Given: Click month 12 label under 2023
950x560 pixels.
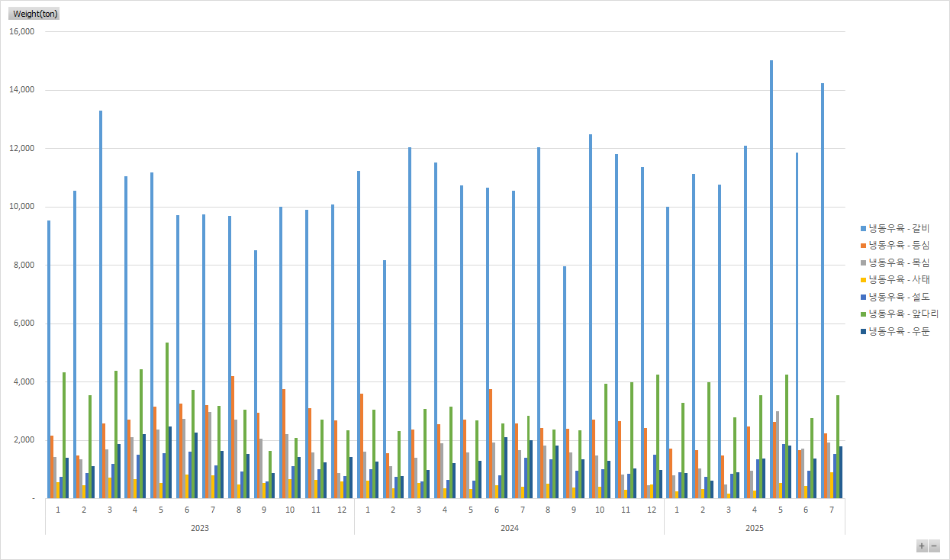Looking at the screenshot, I should coord(342,509).
